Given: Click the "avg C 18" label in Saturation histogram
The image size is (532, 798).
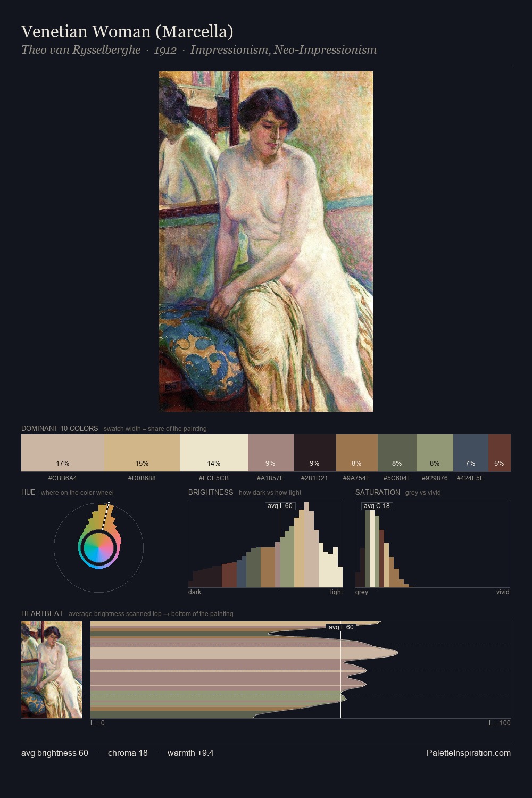Looking at the screenshot, I should (377, 506).
